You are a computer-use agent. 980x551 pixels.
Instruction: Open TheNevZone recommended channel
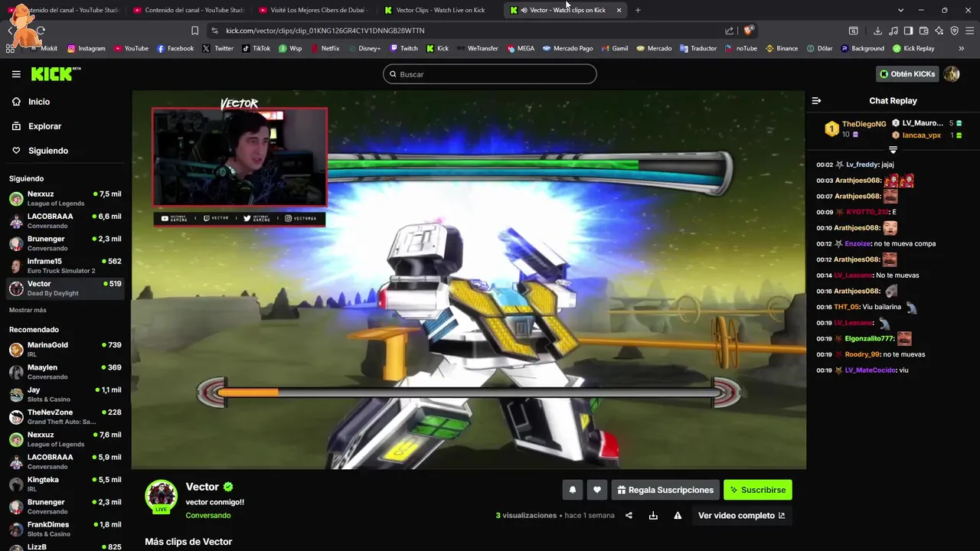coord(65,416)
